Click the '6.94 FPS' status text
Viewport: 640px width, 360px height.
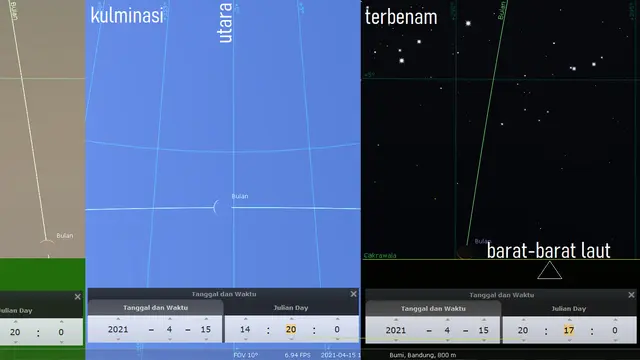[x=297, y=355]
